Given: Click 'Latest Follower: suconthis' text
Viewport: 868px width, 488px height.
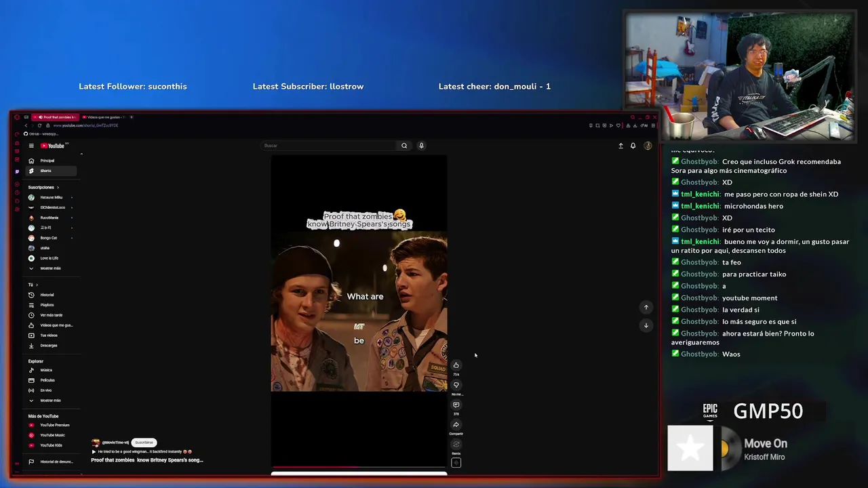Looking at the screenshot, I should (x=133, y=87).
